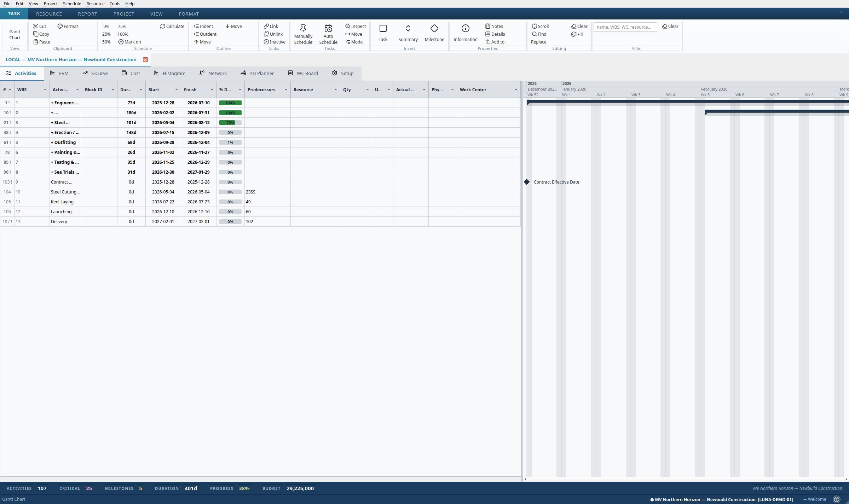Expand the Steel summary row
The image size is (849, 504).
(x=52, y=122)
